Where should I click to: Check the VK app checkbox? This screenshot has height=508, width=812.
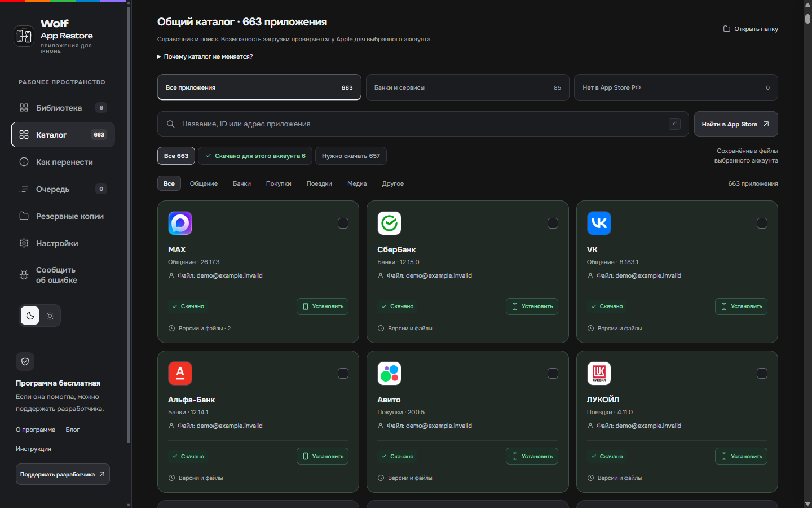point(762,224)
